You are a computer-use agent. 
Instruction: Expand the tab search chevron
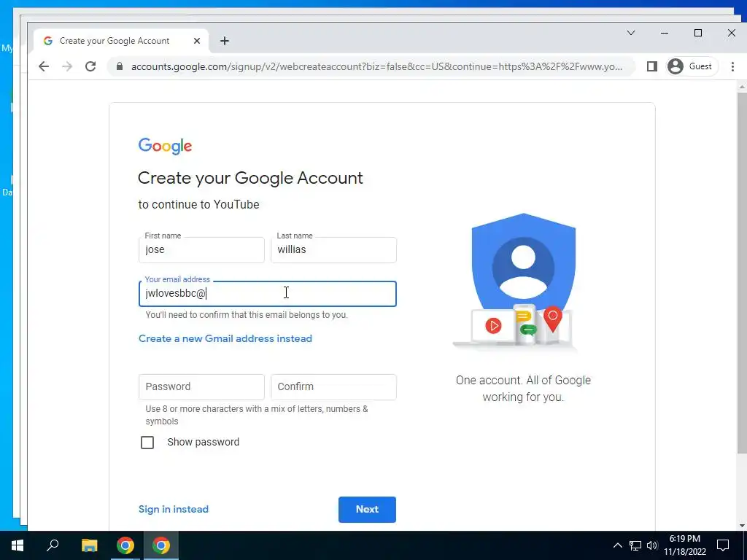(631, 33)
